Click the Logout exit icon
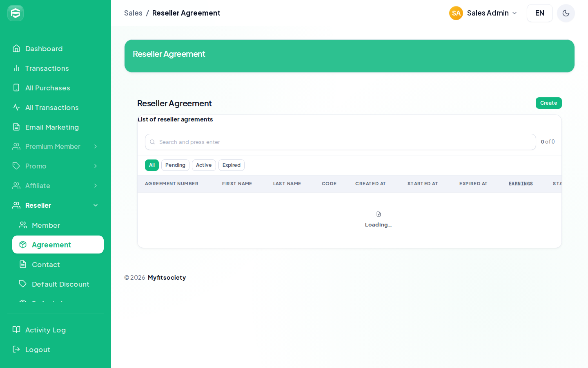This screenshot has height=368, width=588. pos(16,349)
